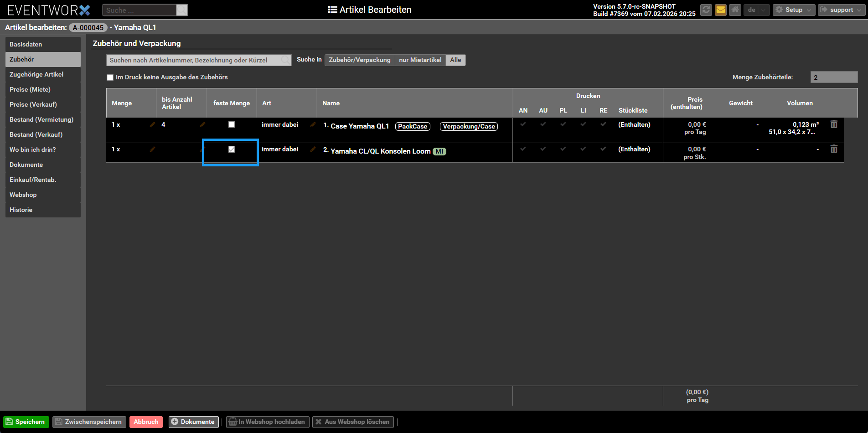This screenshot has width=868, height=433.
Task: Expand the Setup menu
Action: click(x=794, y=10)
